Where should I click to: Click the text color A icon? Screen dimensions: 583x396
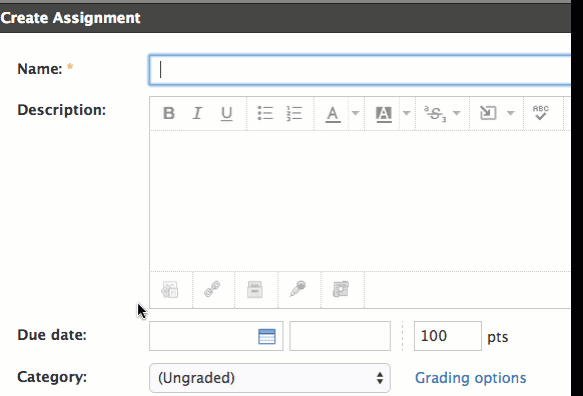333,114
